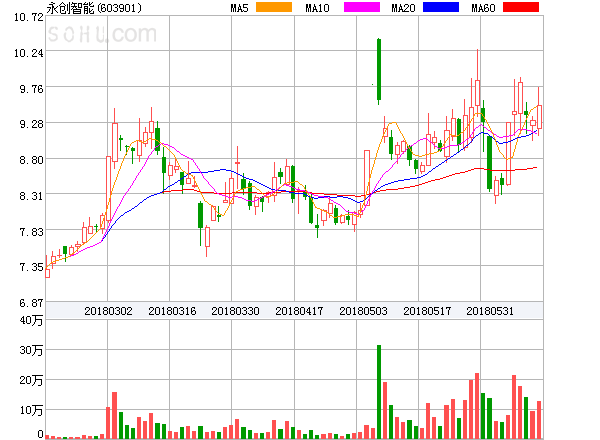The width and height of the screenshot is (600, 440).
Task: Click the stock title 永创智能 (603901)
Action: coord(94,8)
